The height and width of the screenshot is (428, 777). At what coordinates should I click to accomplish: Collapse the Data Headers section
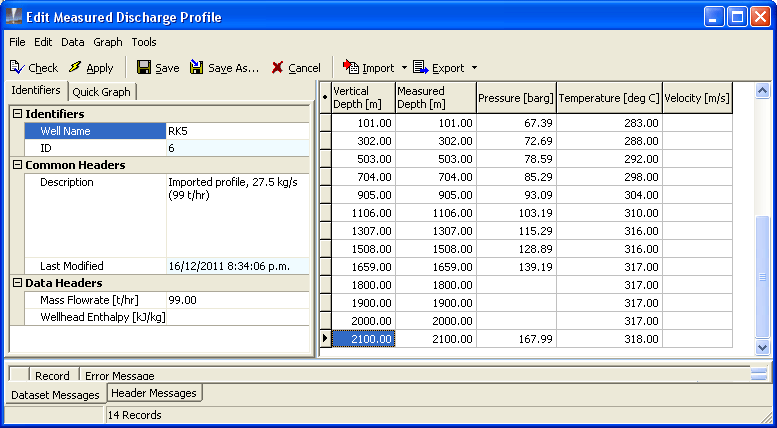pyautogui.click(x=17, y=283)
